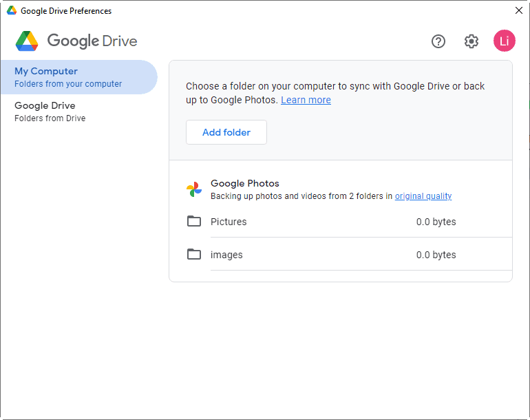Select the Pictures folder row

point(349,222)
